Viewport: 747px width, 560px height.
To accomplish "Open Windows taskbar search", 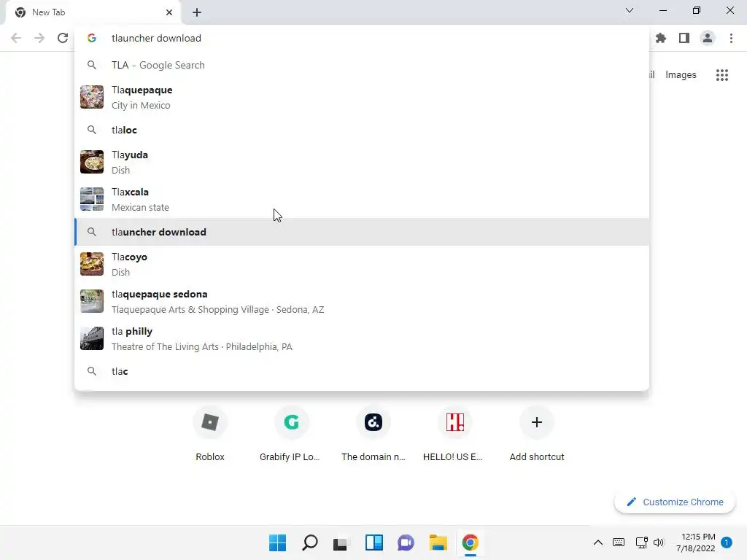I will point(309,542).
